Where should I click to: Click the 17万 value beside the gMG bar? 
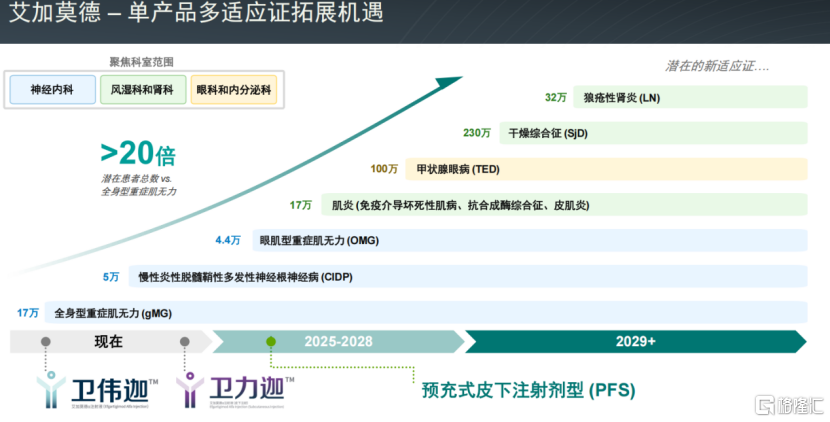[x=28, y=313]
